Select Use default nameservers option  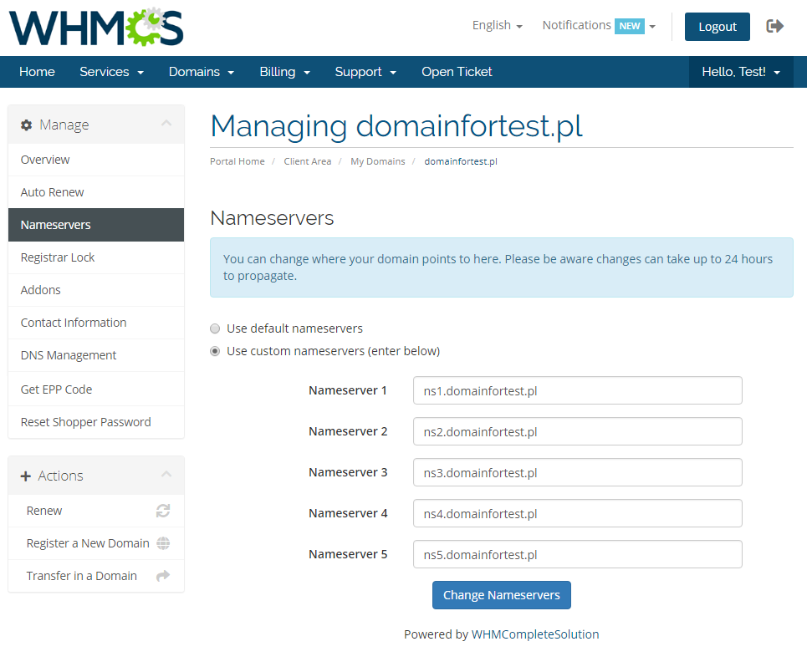point(215,328)
